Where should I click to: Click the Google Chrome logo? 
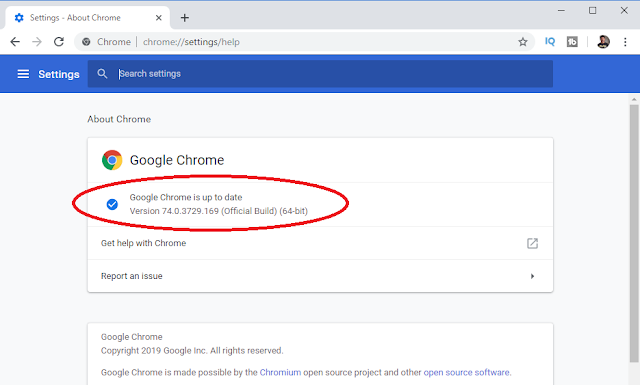coord(112,160)
